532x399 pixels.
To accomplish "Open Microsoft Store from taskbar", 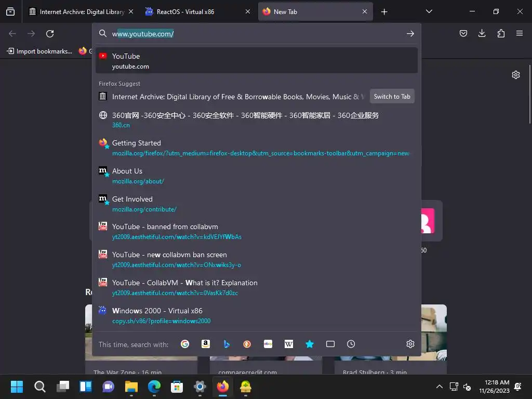I will click(x=177, y=387).
